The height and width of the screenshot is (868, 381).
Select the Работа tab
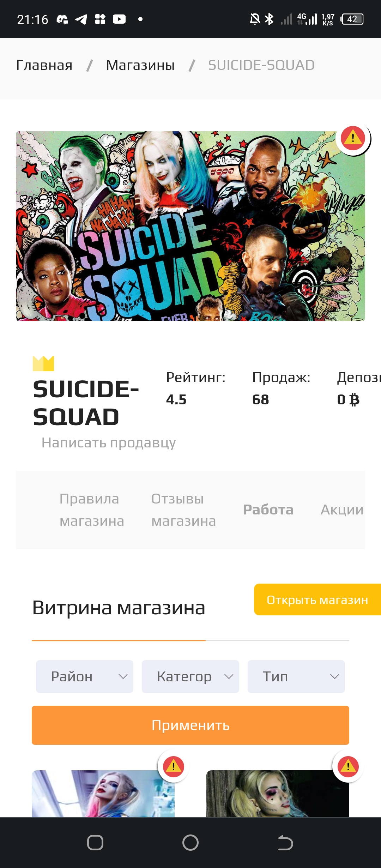[268, 510]
